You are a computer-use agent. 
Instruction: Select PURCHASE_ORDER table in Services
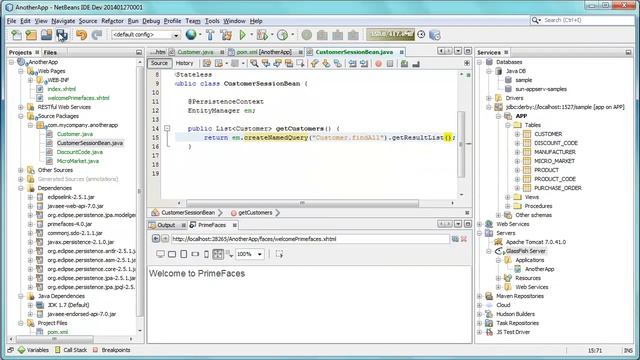click(x=558, y=188)
